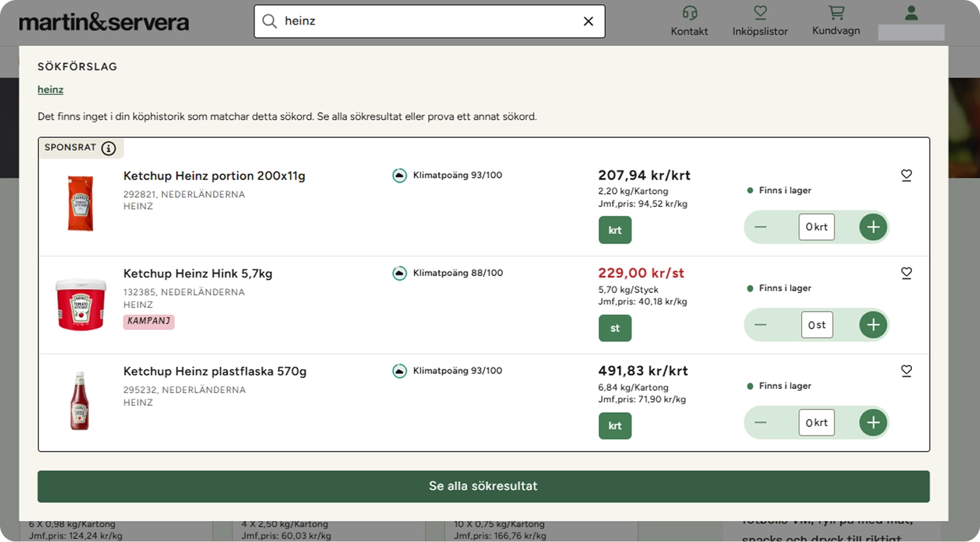This screenshot has width=980, height=542.
Task: Click campaign price 229,00 kr/st
Action: [641, 273]
